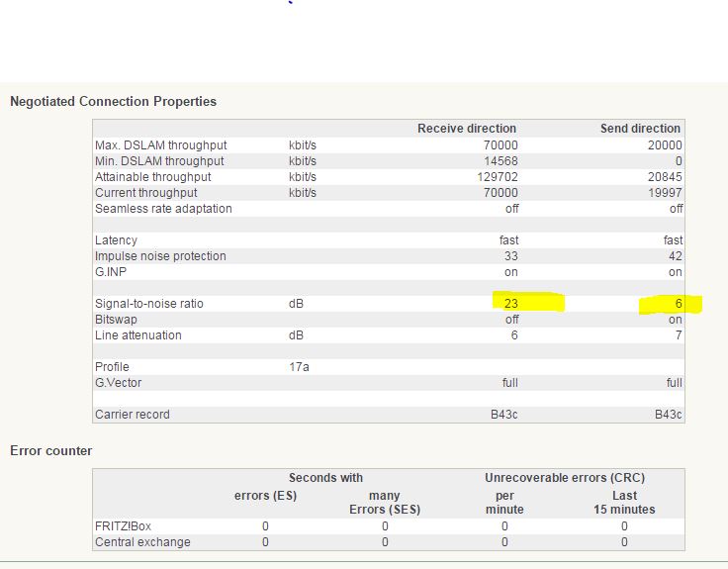
Task: Click the Impulse noise protection label
Action: point(160,256)
